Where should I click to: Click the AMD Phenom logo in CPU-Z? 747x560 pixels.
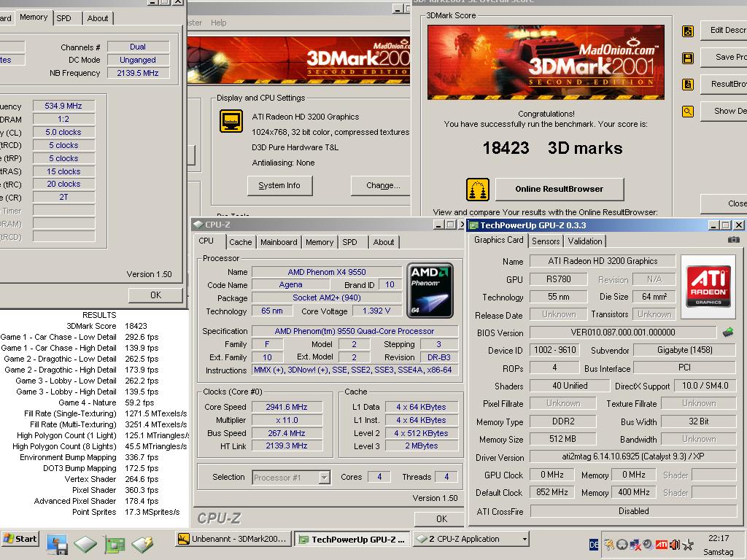[x=430, y=290]
